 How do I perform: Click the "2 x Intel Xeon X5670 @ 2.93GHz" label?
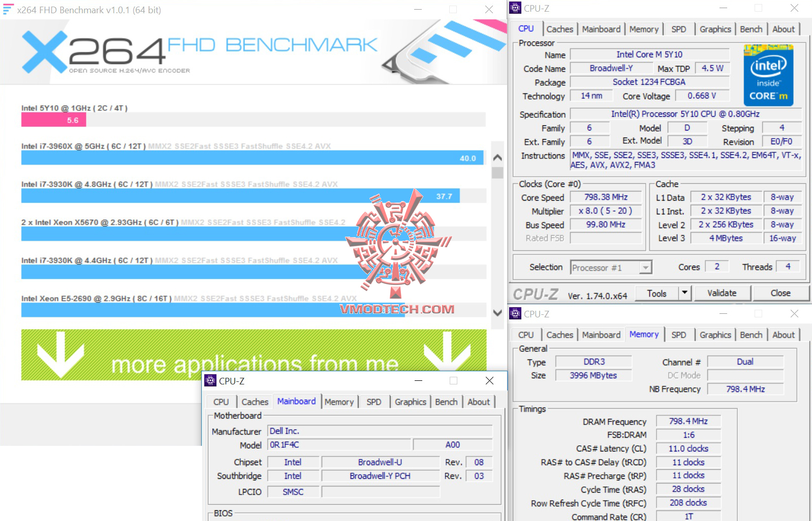[x=100, y=222]
